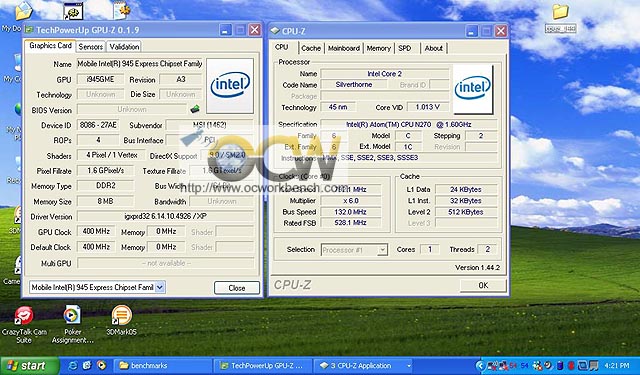Click the DDR2 memory type value

pos(105,186)
